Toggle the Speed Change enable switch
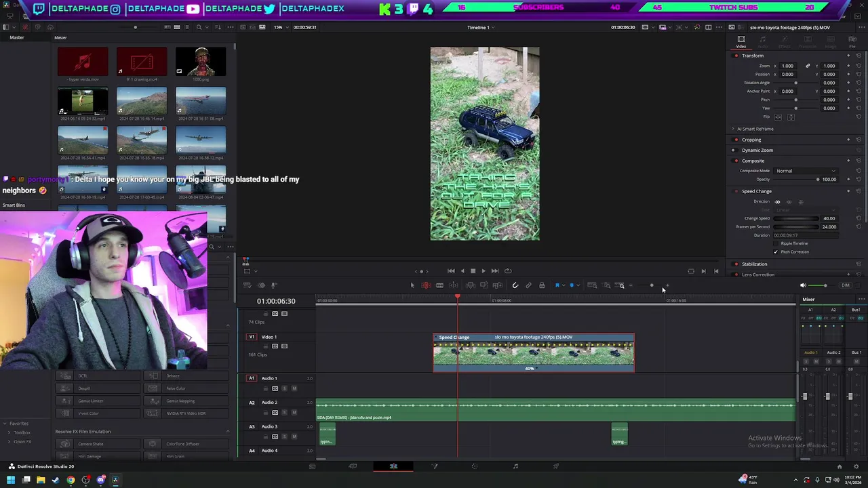The image size is (868, 488). (x=736, y=191)
